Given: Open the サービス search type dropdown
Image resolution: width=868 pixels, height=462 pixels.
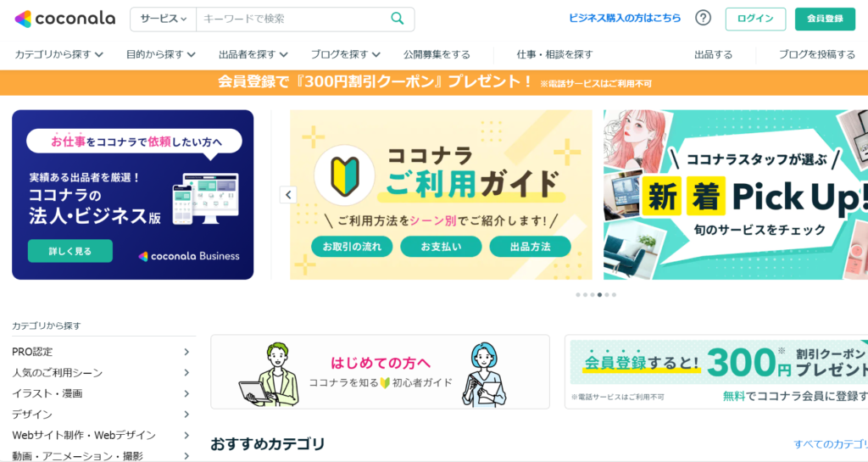Looking at the screenshot, I should pyautogui.click(x=164, y=19).
